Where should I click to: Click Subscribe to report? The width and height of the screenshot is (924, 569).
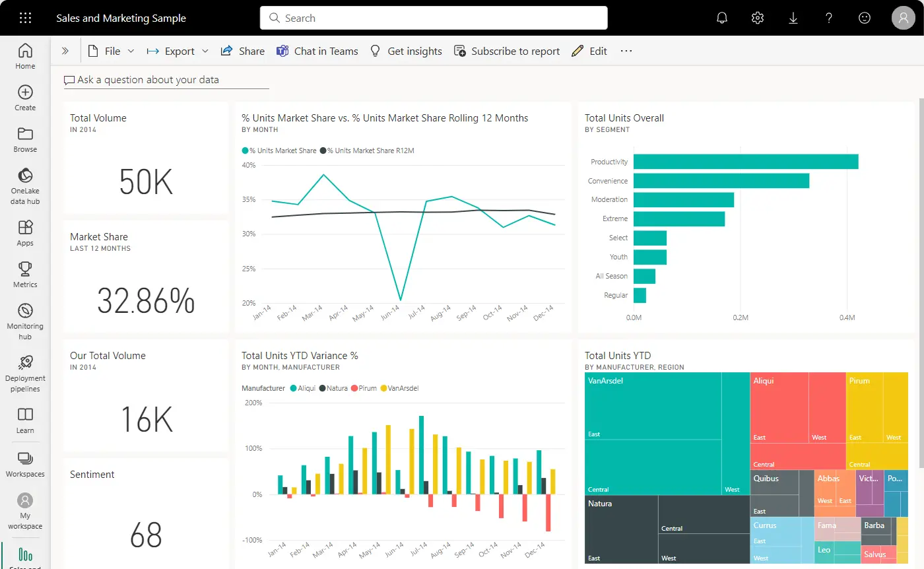click(x=507, y=51)
